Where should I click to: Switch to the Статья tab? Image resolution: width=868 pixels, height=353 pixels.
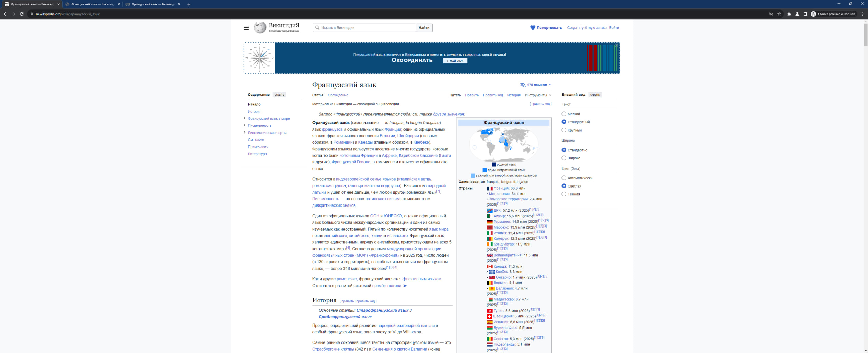[318, 95]
